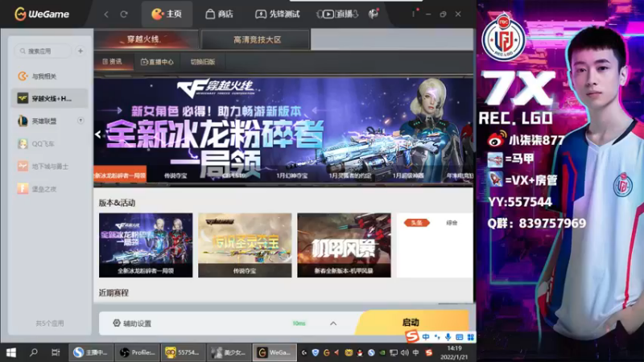Open the WeGame three-dots menu
The width and height of the screenshot is (644, 362).
413,14
